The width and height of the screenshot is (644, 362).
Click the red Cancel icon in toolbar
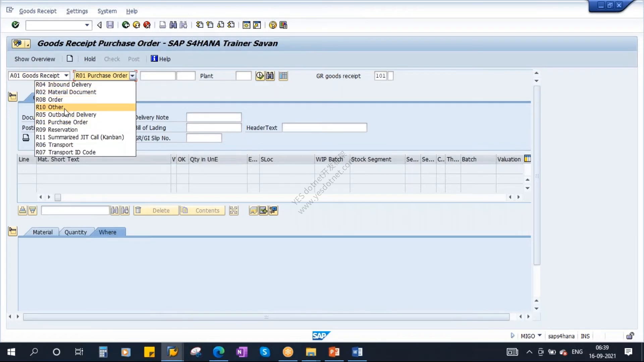(147, 25)
